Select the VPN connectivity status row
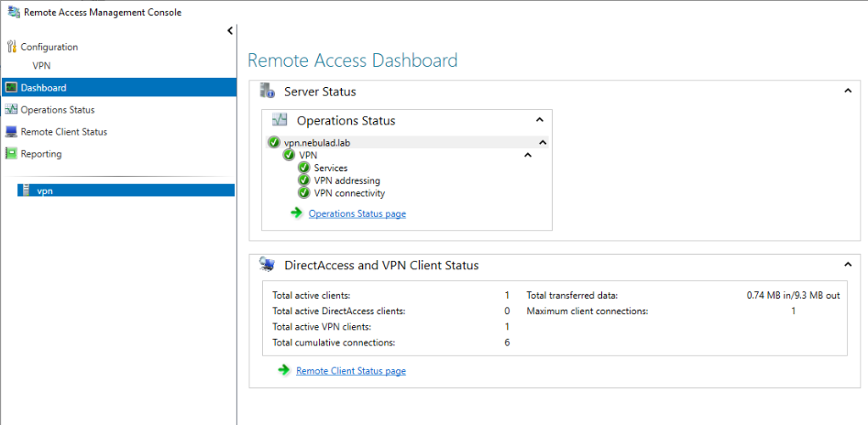868x425 pixels. pyautogui.click(x=349, y=193)
